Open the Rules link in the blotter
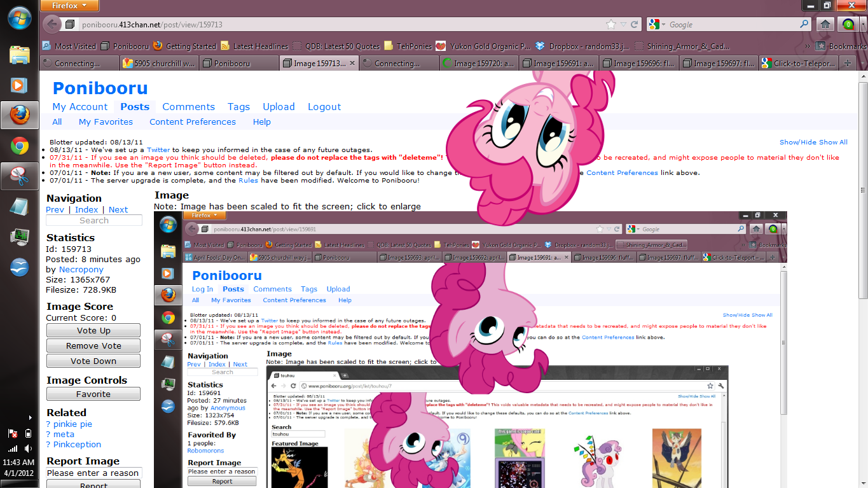The width and height of the screenshot is (868, 488). pos(248,180)
